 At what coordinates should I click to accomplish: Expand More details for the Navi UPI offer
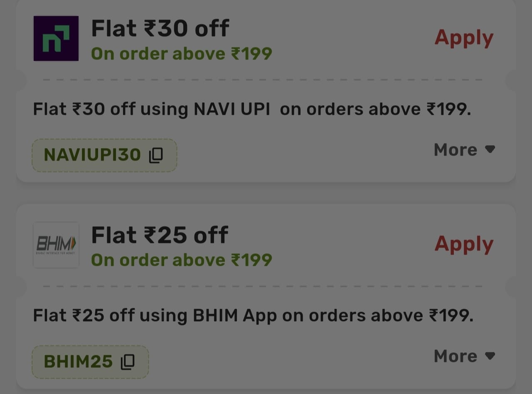tap(456, 150)
